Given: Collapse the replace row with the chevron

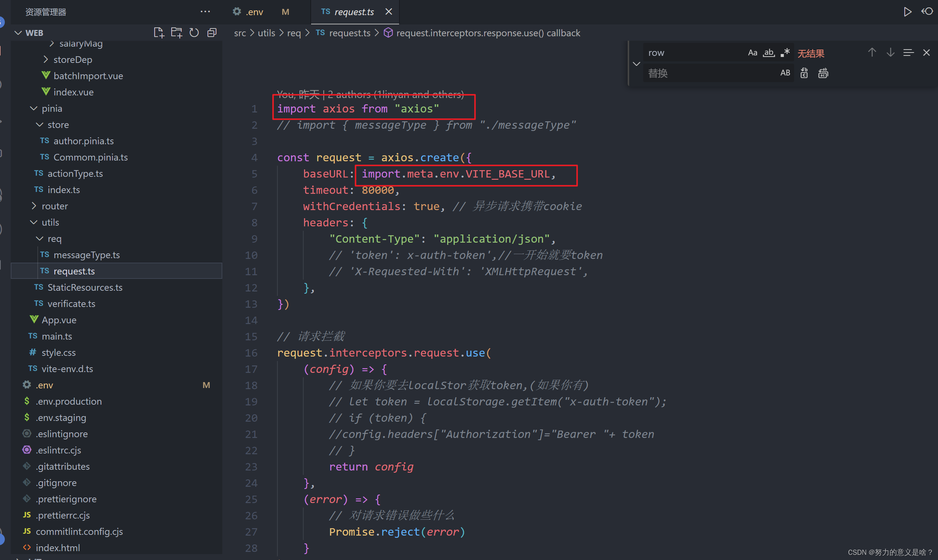Looking at the screenshot, I should tap(637, 63).
